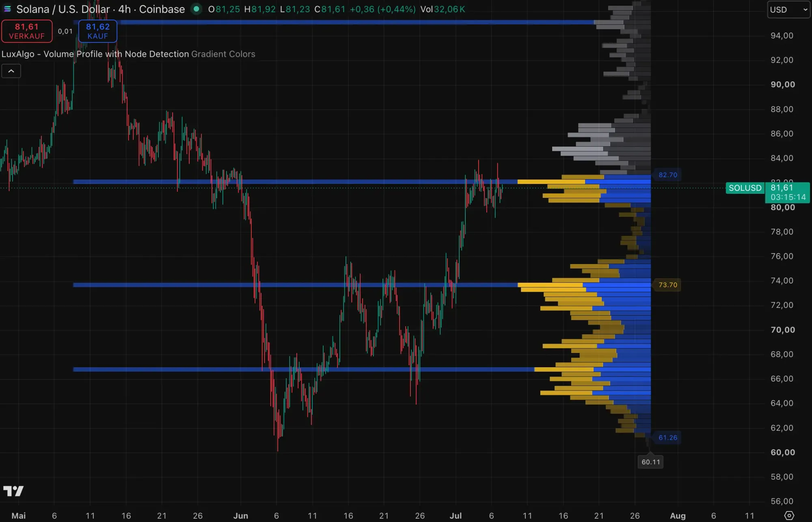Image resolution: width=812 pixels, height=522 pixels.
Task: Open the USD currency dropdown
Action: [788, 9]
